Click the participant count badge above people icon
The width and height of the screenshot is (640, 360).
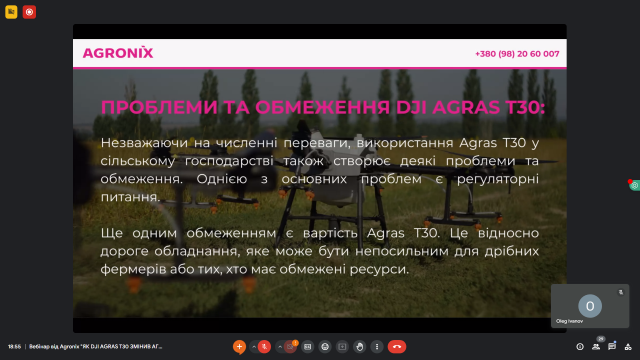coord(600,339)
